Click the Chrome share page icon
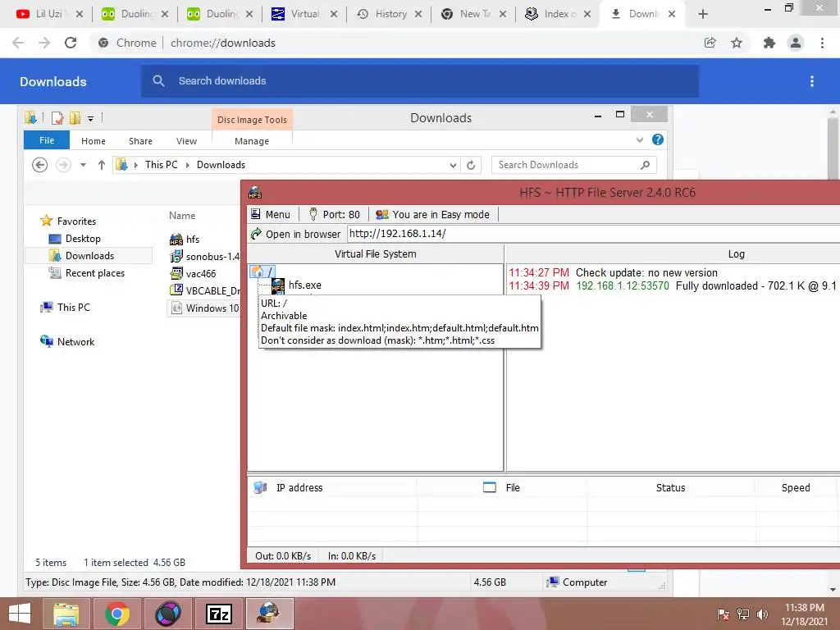 710,43
